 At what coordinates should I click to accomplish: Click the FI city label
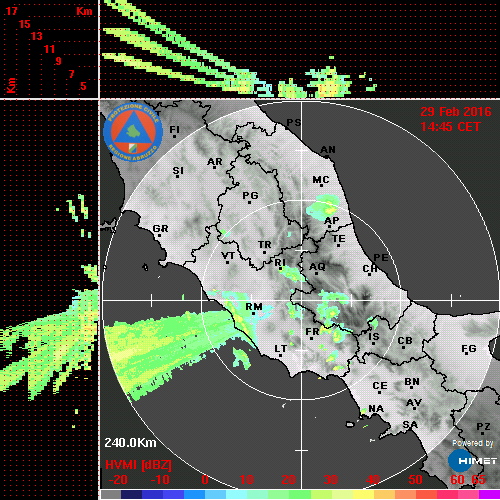click(174, 129)
